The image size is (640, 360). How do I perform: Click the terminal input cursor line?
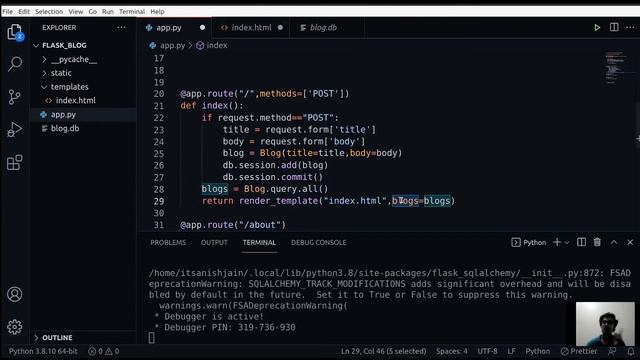tap(151, 338)
